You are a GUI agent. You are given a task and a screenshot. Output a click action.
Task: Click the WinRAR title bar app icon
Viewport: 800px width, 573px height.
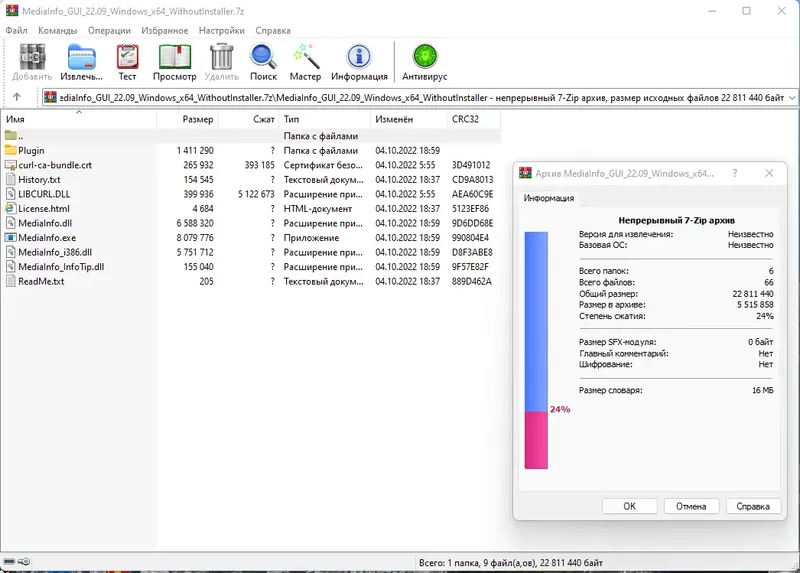[12, 10]
